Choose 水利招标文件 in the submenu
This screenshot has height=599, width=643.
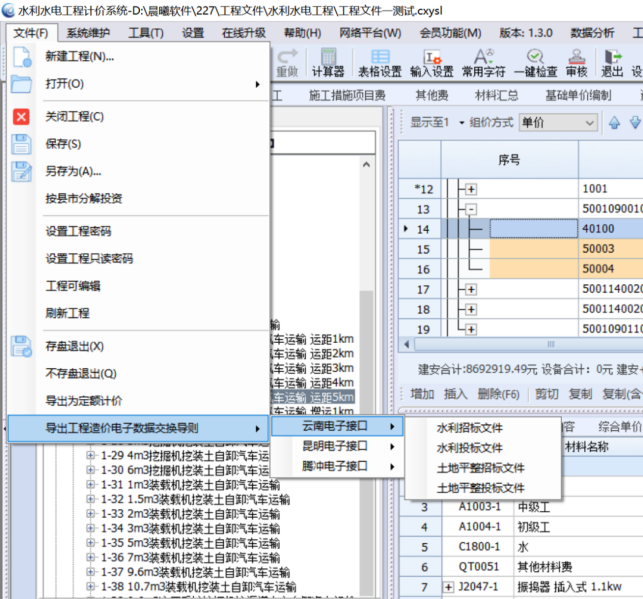coord(469,427)
